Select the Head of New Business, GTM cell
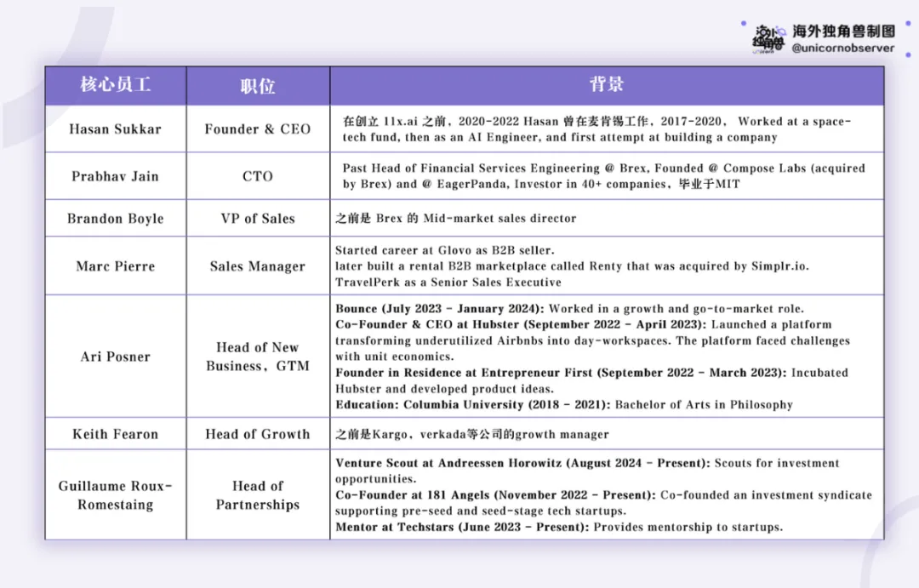 click(258, 357)
